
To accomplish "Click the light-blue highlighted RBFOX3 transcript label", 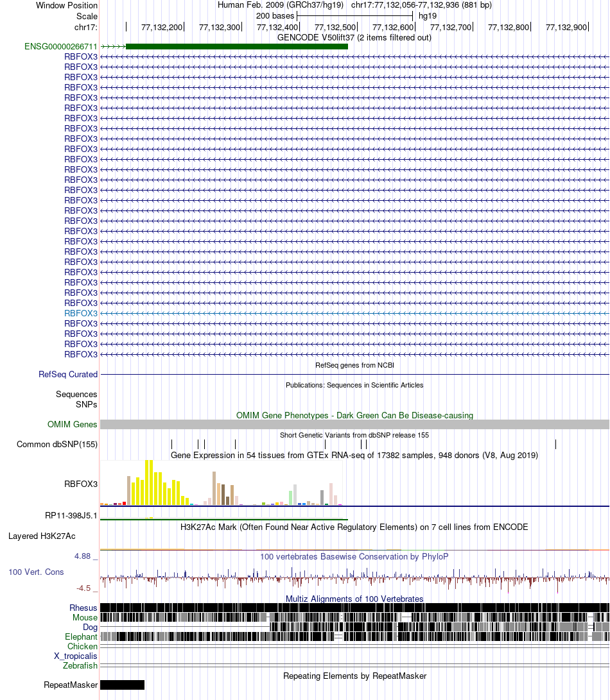I will click(x=81, y=313).
